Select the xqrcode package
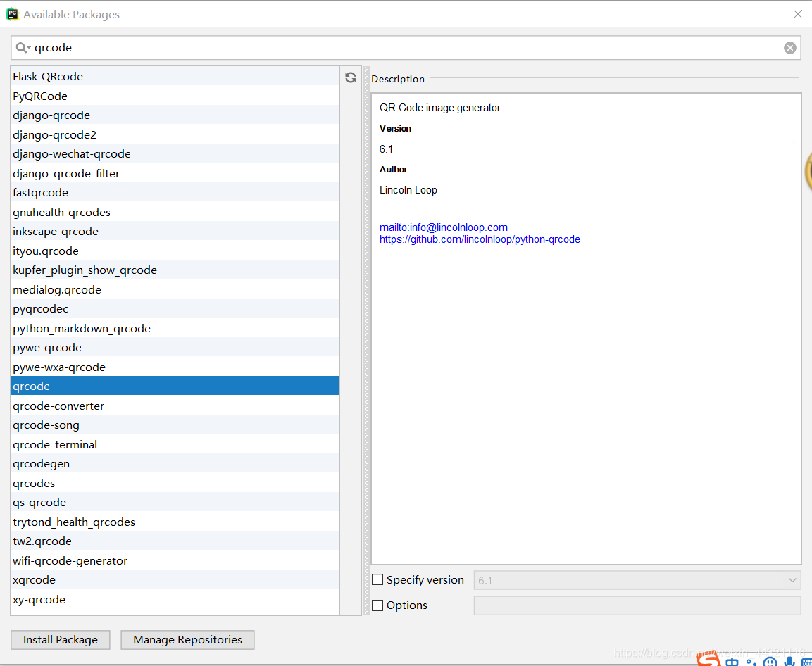This screenshot has width=812, height=666. point(175,580)
